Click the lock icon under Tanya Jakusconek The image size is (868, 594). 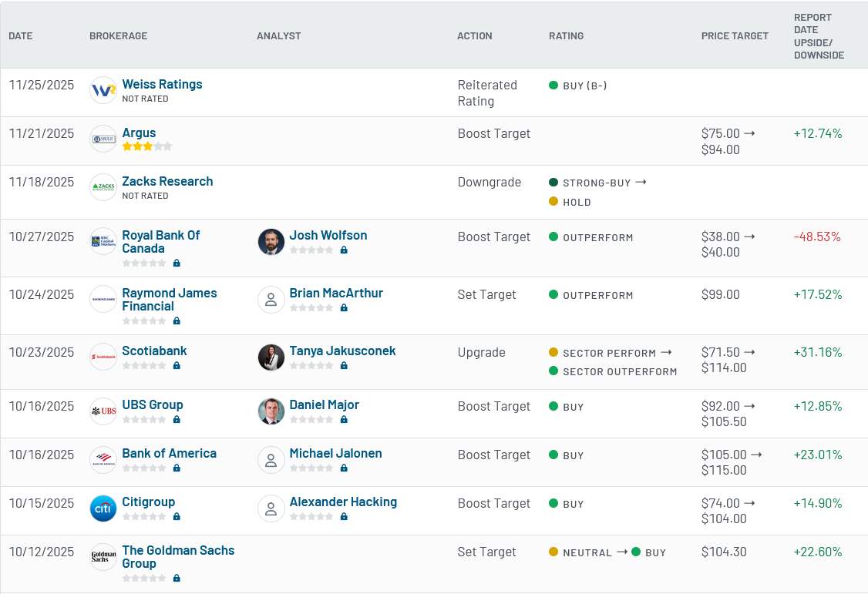(344, 365)
